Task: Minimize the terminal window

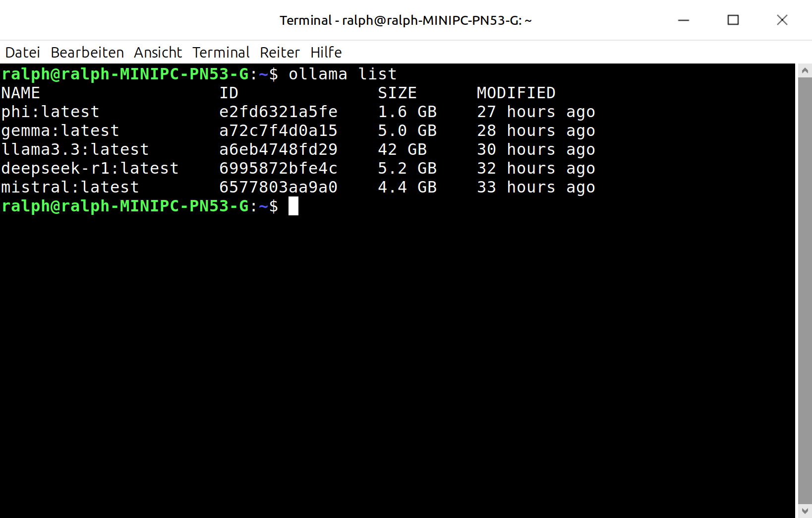Action: click(684, 20)
